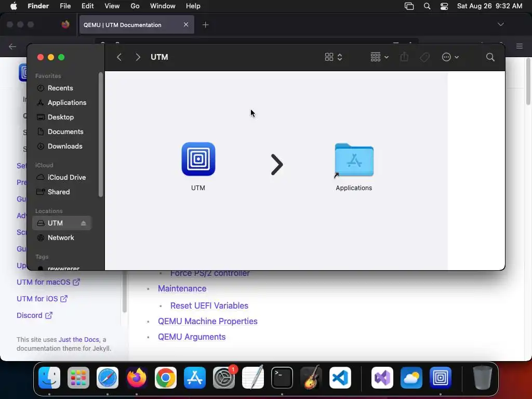Open Launchpad from the Dock
This screenshot has height=399, width=532.
point(78,378)
